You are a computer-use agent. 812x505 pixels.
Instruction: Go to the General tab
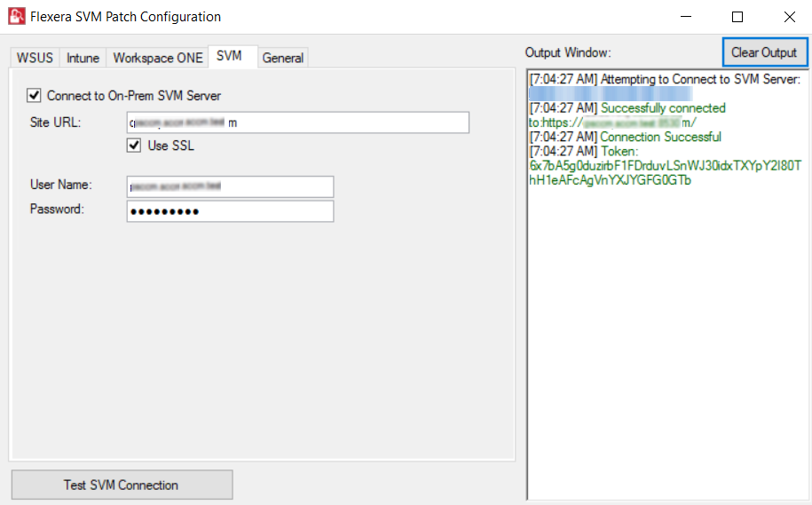283,58
